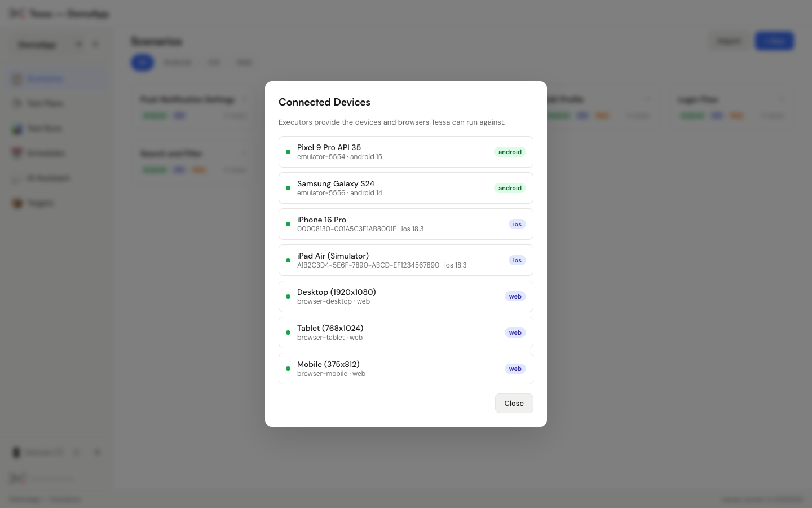
Task: Select Desktop (1920x1080) browser executor
Action: tap(406, 296)
